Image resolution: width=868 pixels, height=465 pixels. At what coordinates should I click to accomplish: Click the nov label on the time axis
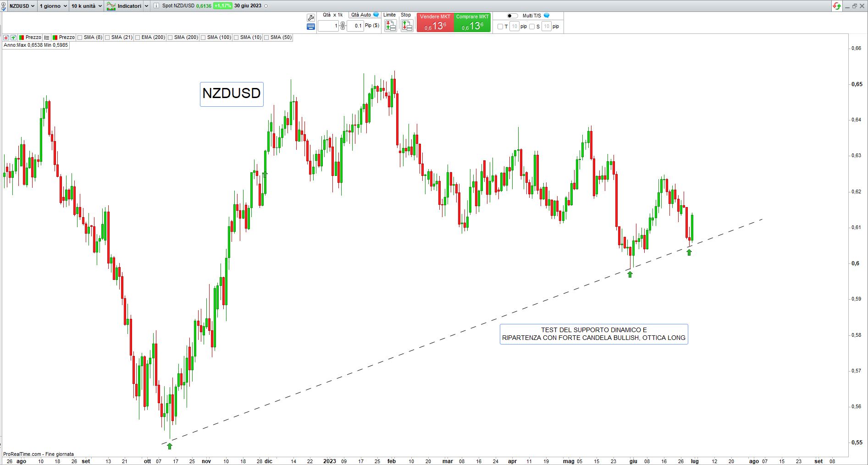pyautogui.click(x=206, y=461)
